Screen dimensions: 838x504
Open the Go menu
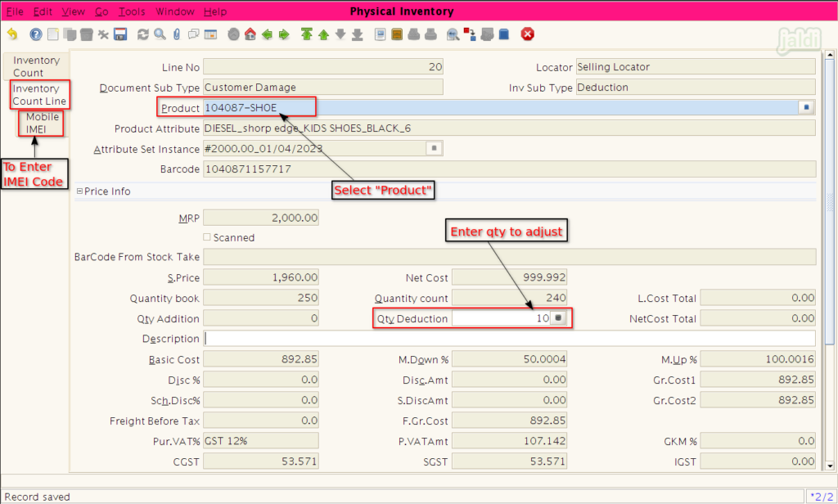[x=101, y=11]
